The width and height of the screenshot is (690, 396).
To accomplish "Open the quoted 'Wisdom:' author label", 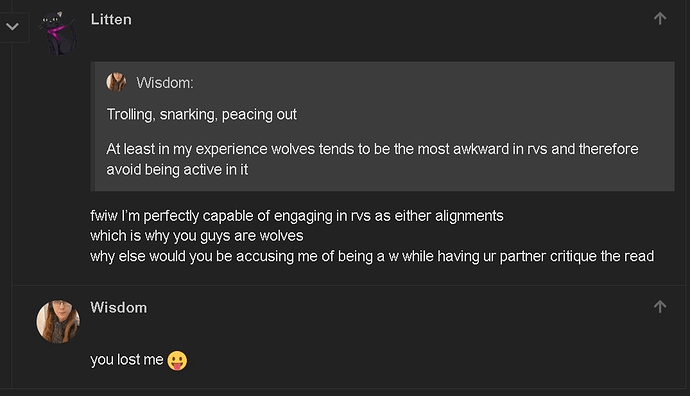I will coord(165,83).
